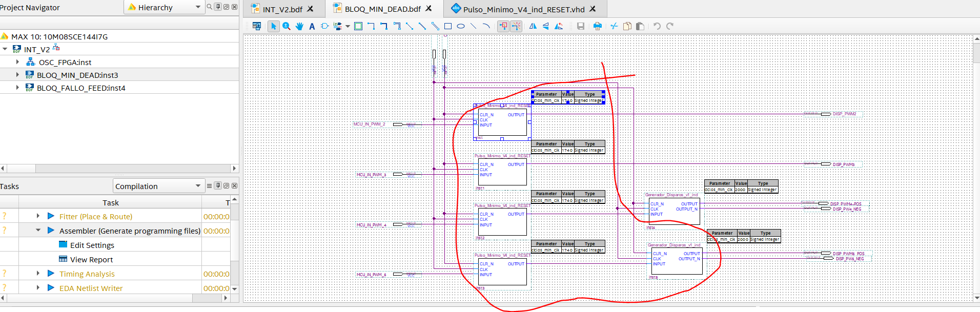Click the Redo arrow icon
This screenshot has width=980, height=312.
coord(670,26)
